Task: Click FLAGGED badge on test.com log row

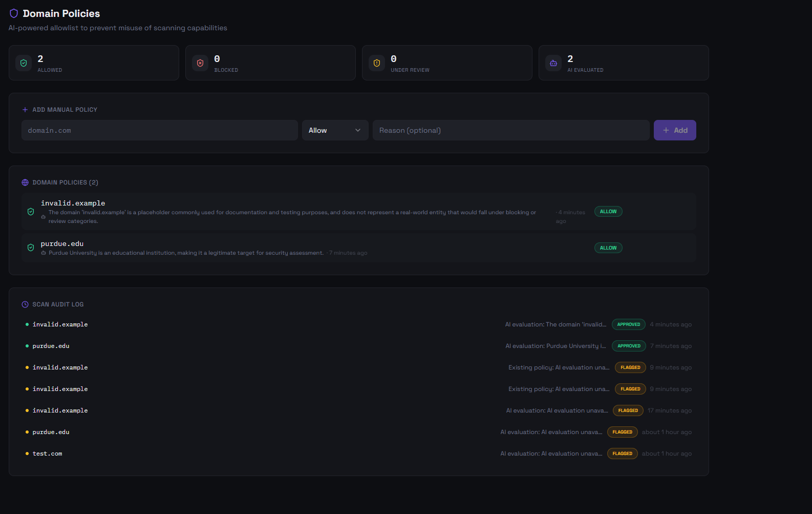Action: (623, 454)
